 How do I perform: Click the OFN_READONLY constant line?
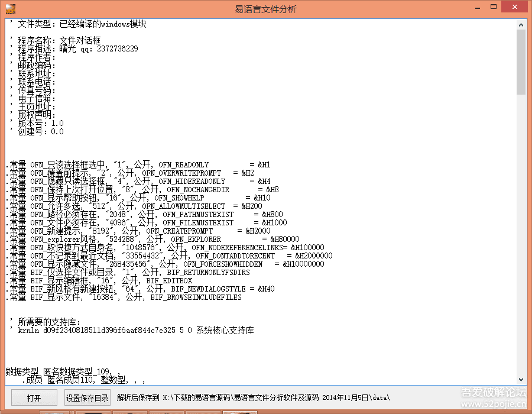point(137,164)
